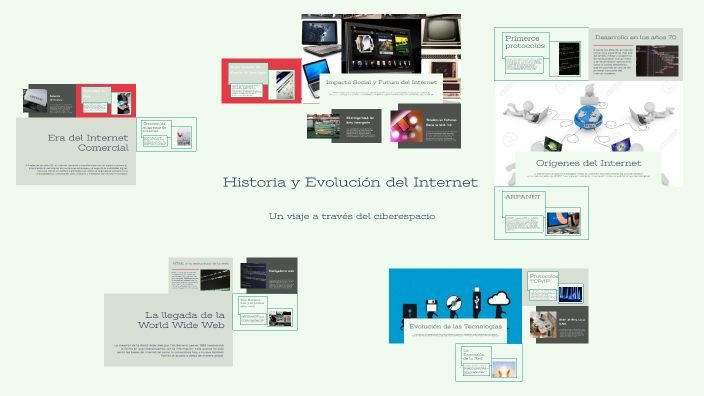Viewport: 704px width, 396px height.
Task: Click the pink glowing thumbnail beside Tendencias Futuras
Action: [406, 127]
